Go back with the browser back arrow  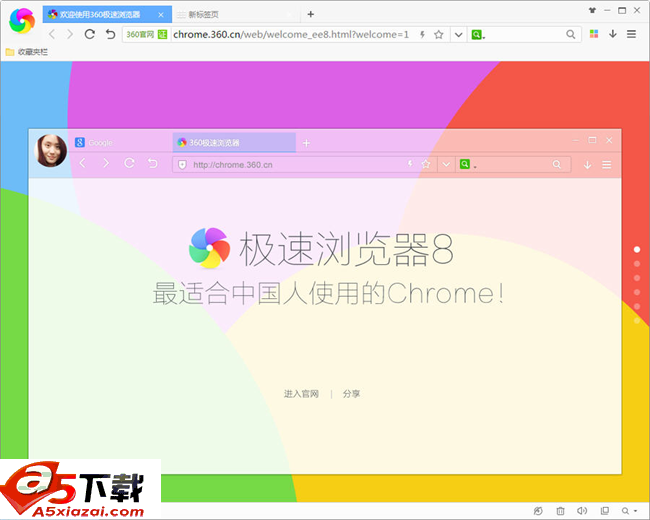52,34
